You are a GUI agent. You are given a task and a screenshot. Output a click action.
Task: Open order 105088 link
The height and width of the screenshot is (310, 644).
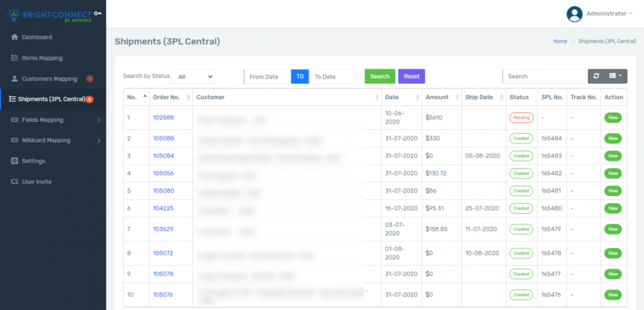[164, 138]
